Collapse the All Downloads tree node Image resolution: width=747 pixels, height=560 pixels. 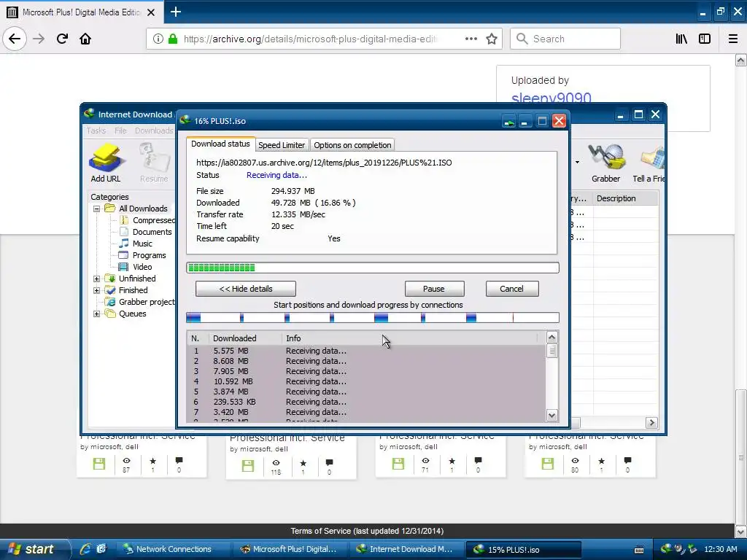coord(97,209)
